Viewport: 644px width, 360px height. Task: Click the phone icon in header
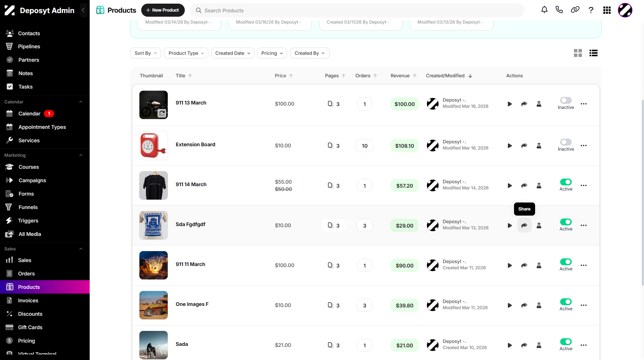(559, 10)
